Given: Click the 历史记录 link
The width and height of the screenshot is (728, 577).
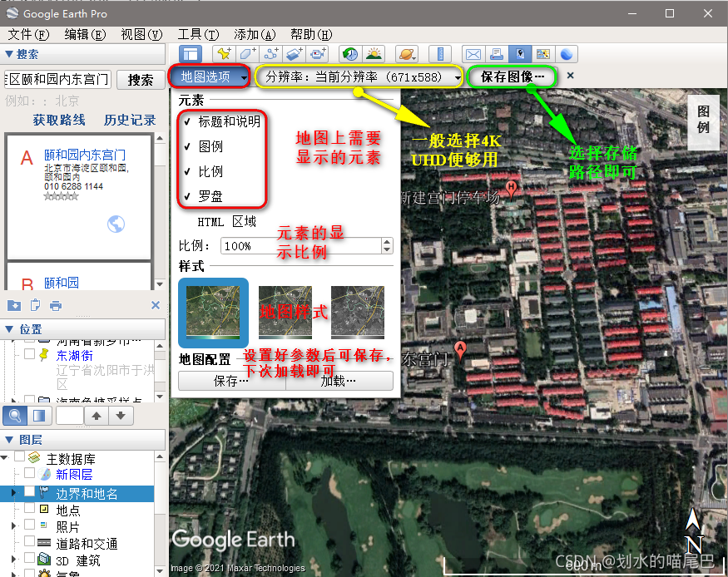Looking at the screenshot, I should [130, 120].
